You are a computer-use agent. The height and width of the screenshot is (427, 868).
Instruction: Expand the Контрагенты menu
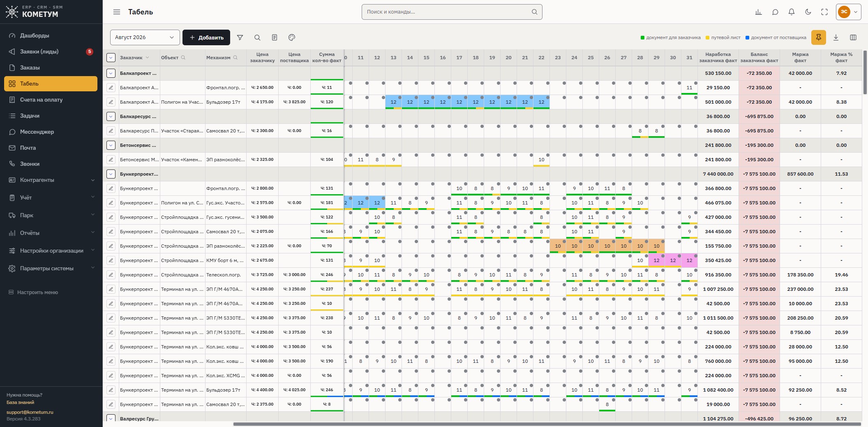coord(51,180)
